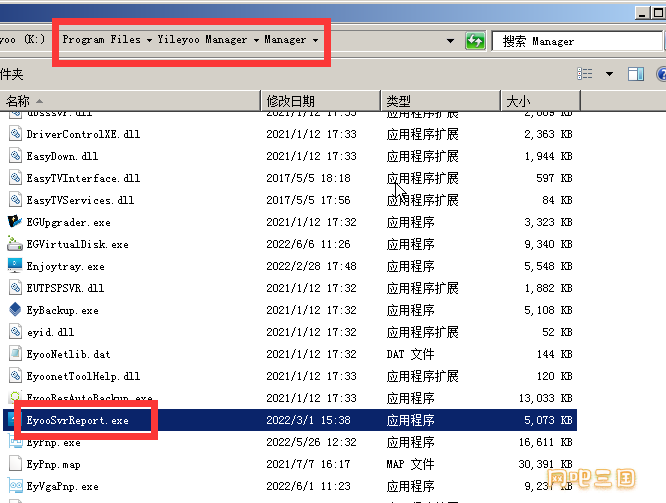666x503 pixels.
Task: Click the EyoonetToolHelp.dll file icon
Action: tap(15, 376)
